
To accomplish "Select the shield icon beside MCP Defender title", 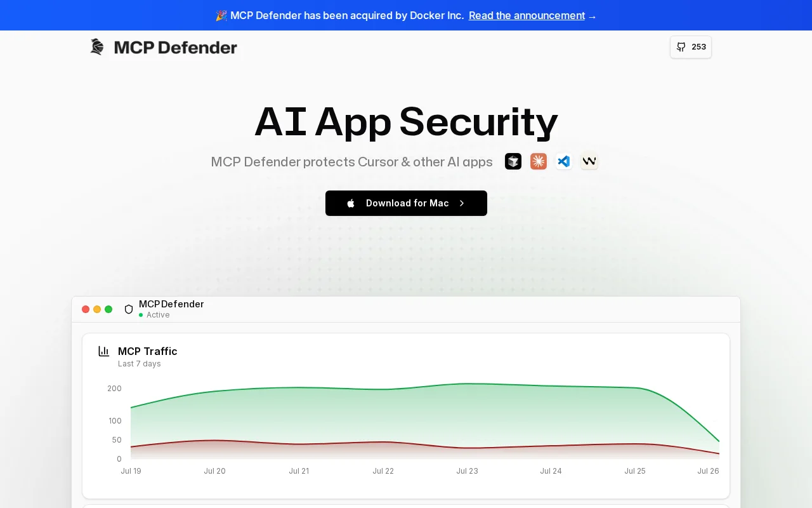I will tap(129, 309).
